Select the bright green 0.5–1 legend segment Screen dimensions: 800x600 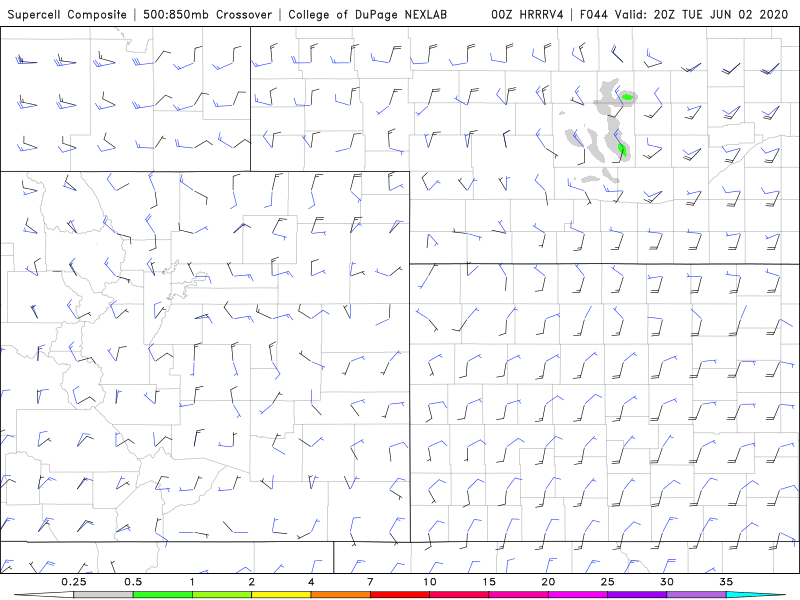coord(163,595)
